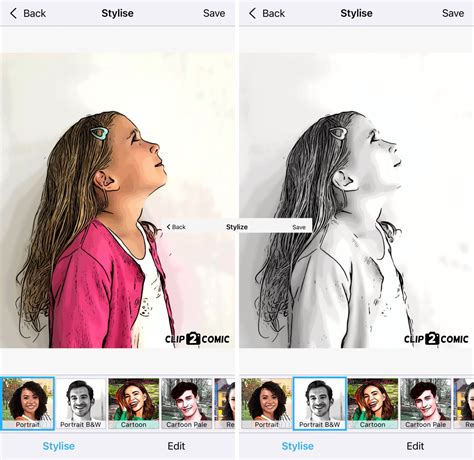Select Portrait B&W style on left screen
The width and height of the screenshot is (474, 460).
[x=81, y=403]
